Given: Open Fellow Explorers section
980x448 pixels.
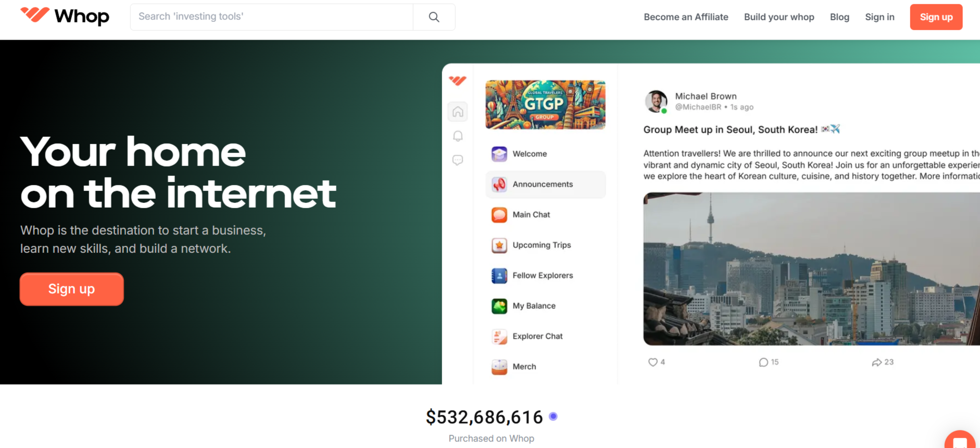Looking at the screenshot, I should tap(545, 276).
